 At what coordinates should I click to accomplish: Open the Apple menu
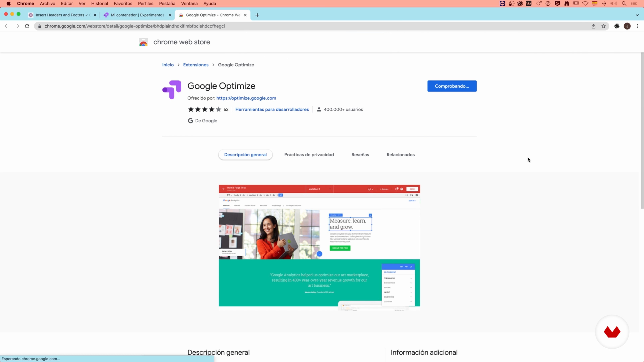pyautogui.click(x=9, y=4)
